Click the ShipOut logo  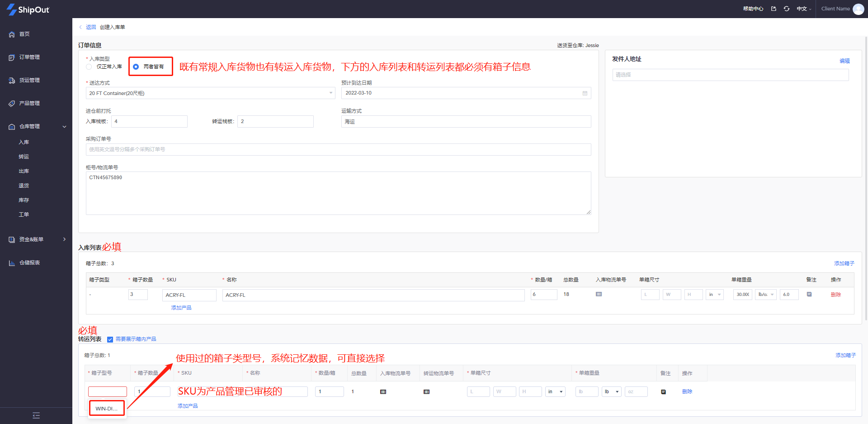(x=28, y=10)
